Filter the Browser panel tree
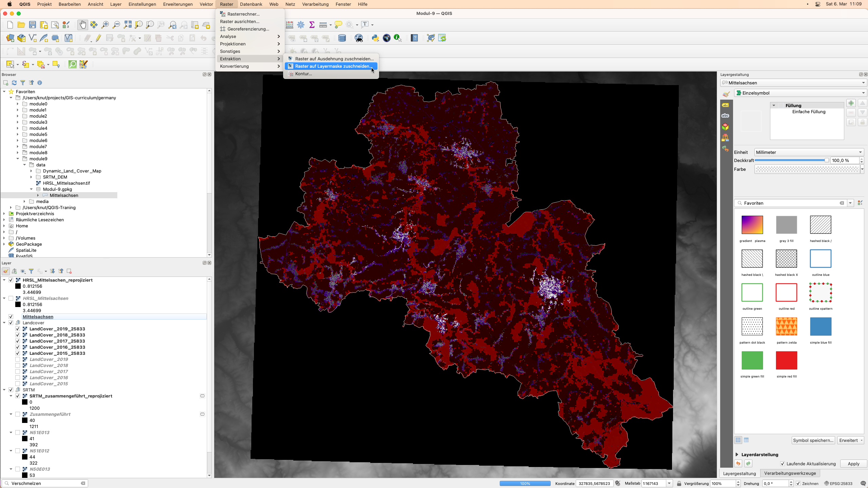This screenshot has height=488, width=868. (x=23, y=83)
